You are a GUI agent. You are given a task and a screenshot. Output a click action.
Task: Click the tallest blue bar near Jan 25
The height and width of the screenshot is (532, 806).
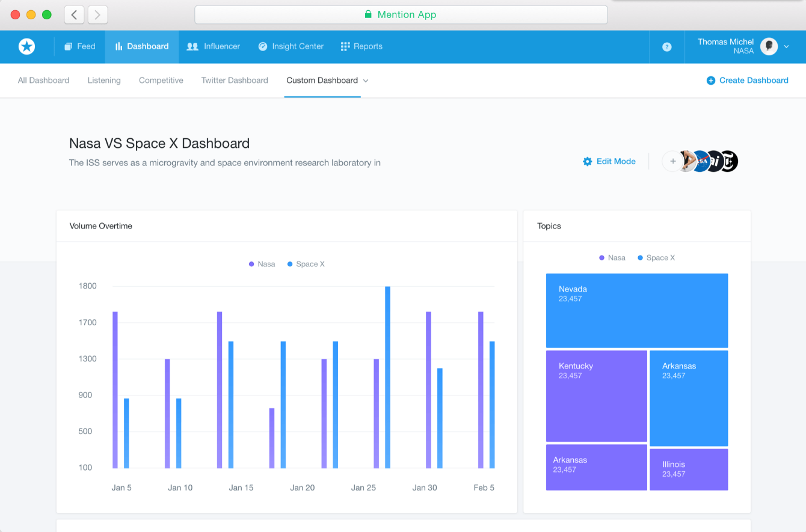pyautogui.click(x=387, y=378)
